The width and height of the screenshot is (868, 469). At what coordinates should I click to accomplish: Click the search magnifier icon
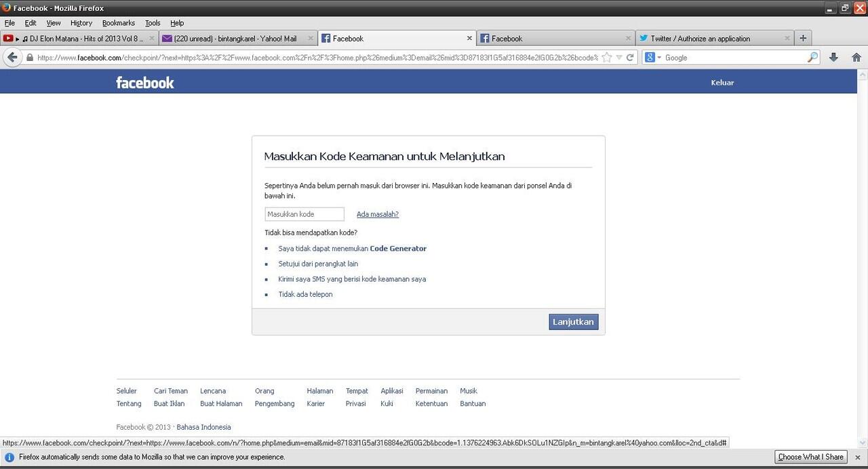(812, 58)
